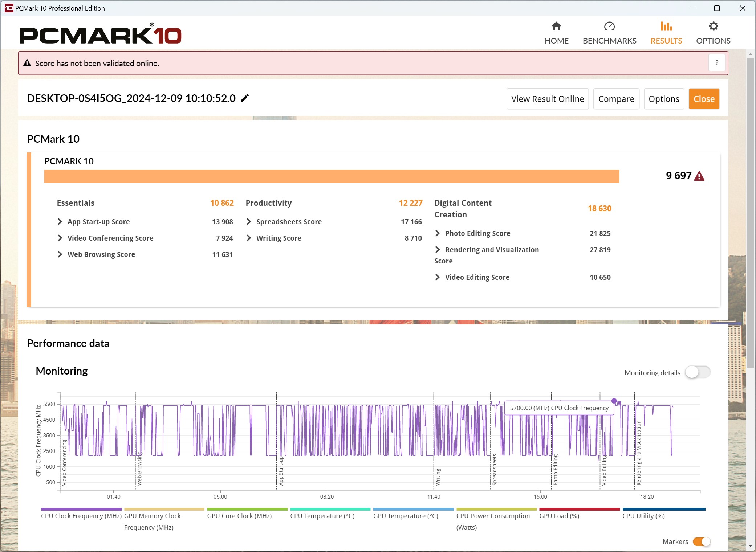Click the gear icon above OPTIONS

coord(713,26)
